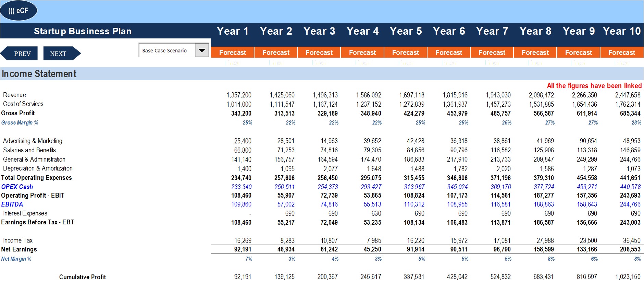
Task: Select the Cumulative Profit label
Action: 83,277
